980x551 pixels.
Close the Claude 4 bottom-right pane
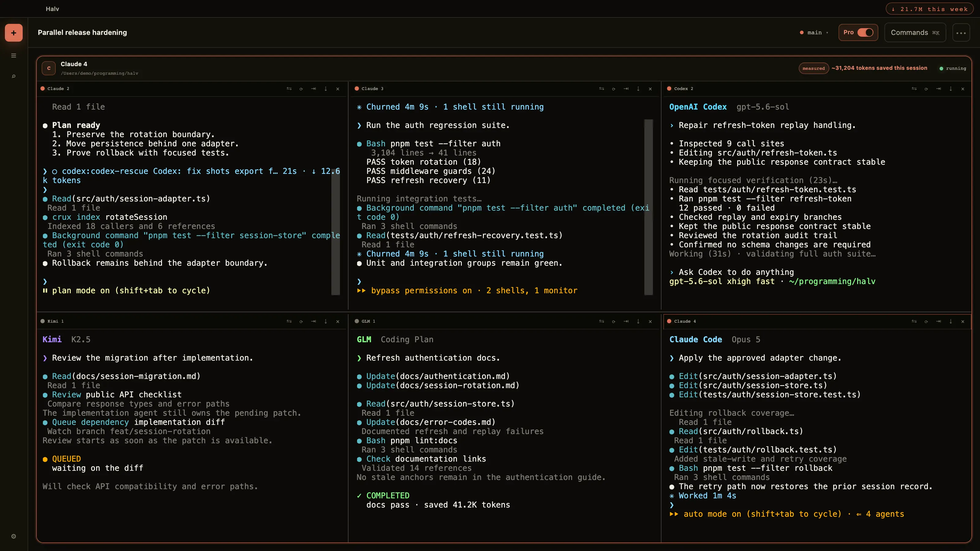(x=963, y=321)
